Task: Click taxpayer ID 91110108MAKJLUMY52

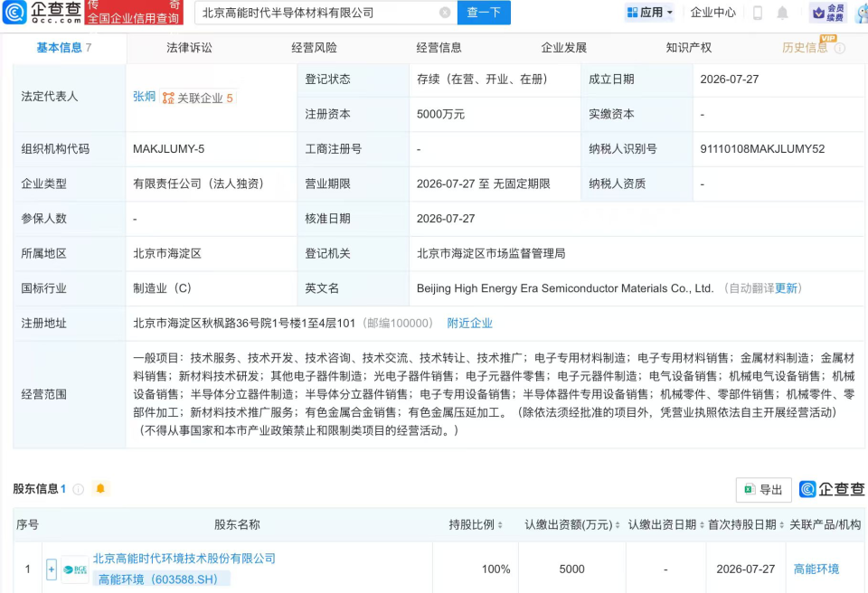Action: [x=762, y=149]
